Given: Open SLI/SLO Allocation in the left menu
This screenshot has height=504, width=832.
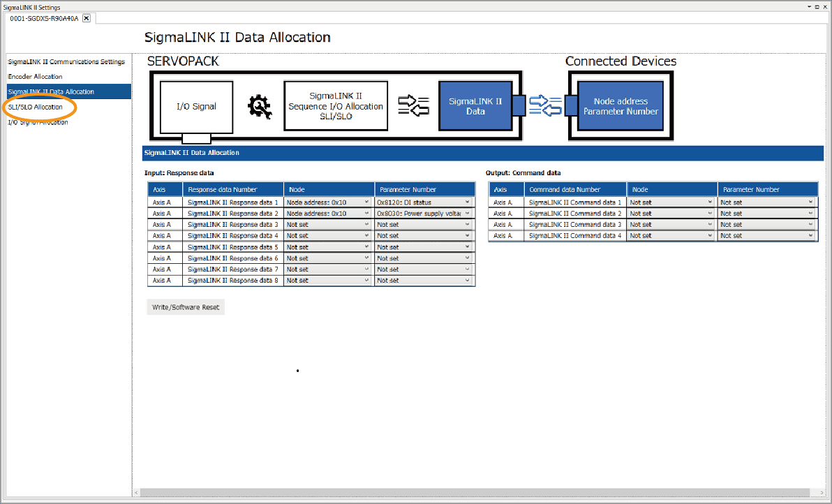Looking at the screenshot, I should tap(35, 108).
